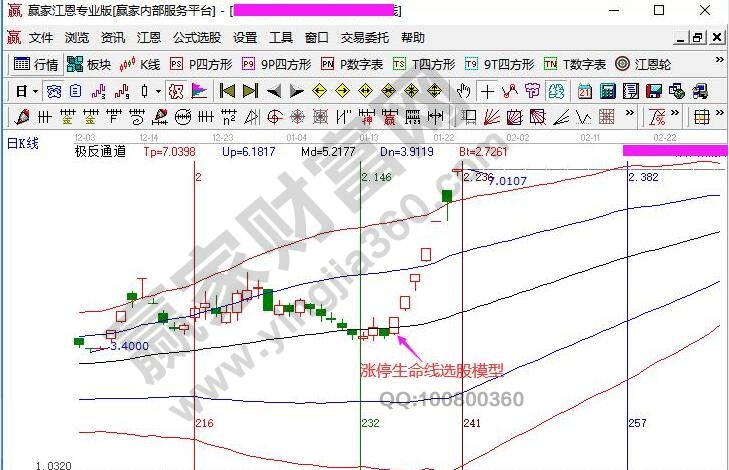Viewport: 729px width, 470px height.
Task: Open the 板块 sector view
Action: point(89,64)
